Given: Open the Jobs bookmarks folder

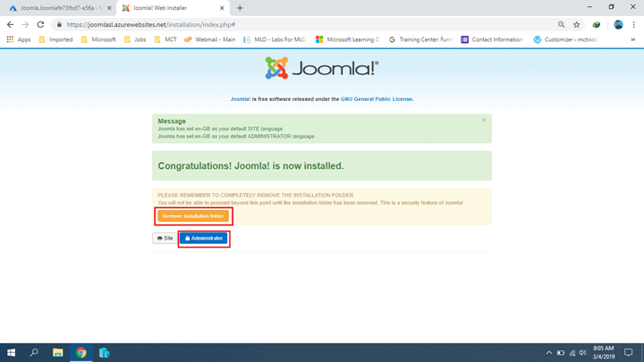Looking at the screenshot, I should point(135,39).
